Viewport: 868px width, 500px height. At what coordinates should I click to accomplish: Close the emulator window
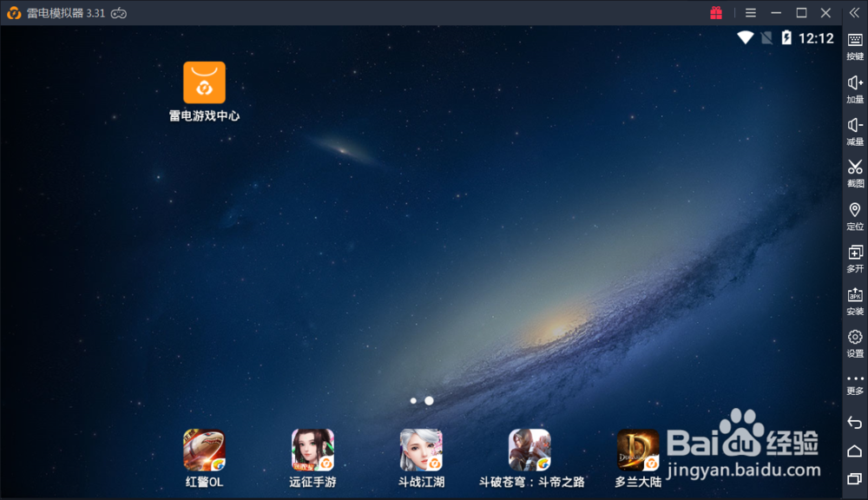point(826,13)
